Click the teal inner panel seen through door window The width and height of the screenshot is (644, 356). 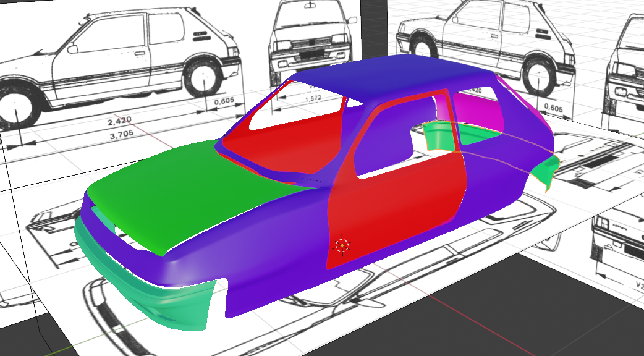click(439, 138)
